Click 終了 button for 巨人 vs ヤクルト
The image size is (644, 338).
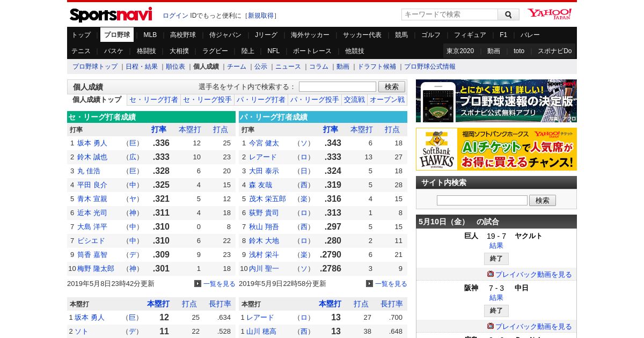point(496,259)
